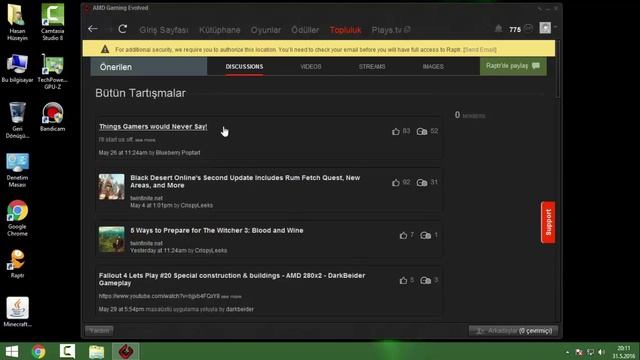Open TechPowerUp GPU-Z desktop icon
This screenshot has height=360, width=640.
click(52, 72)
